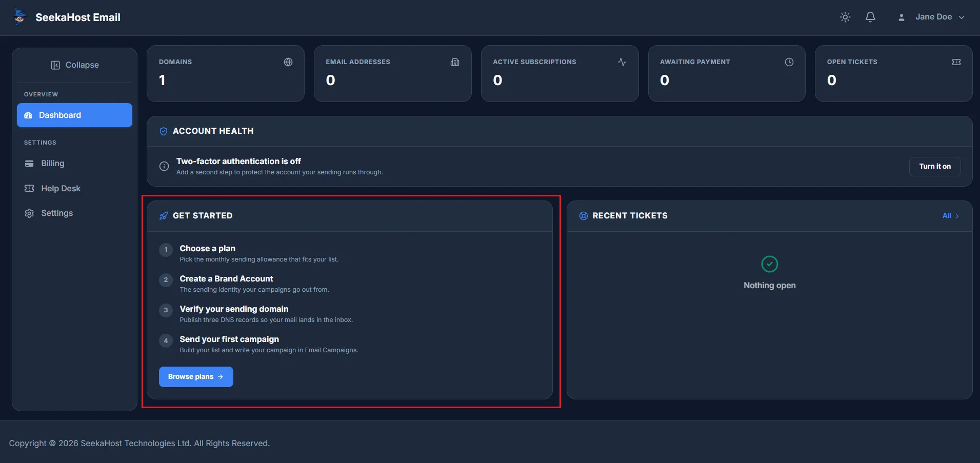980x463 pixels.
Task: Open the notifications bell
Action: click(870, 17)
